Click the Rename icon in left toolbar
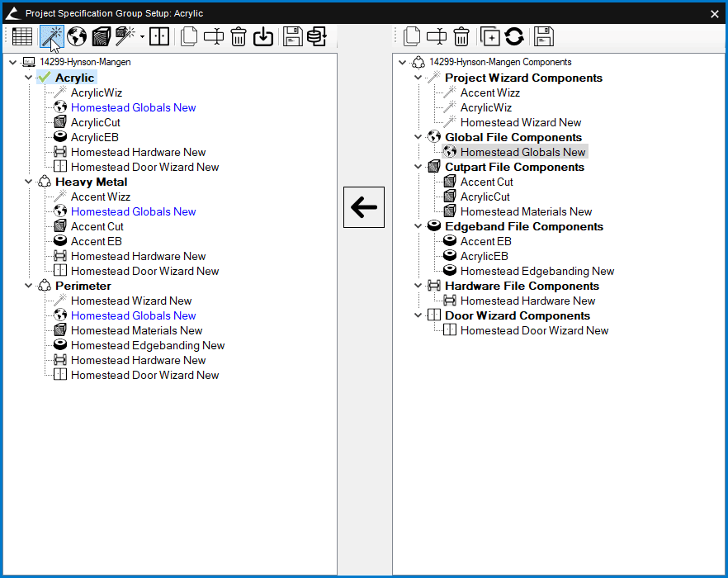The image size is (728, 578). [x=214, y=36]
